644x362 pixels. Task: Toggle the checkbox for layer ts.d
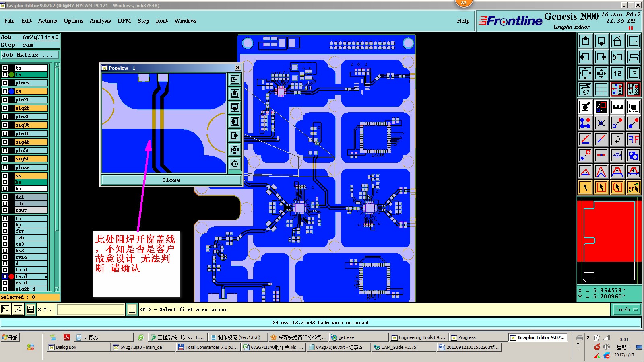[5, 276]
